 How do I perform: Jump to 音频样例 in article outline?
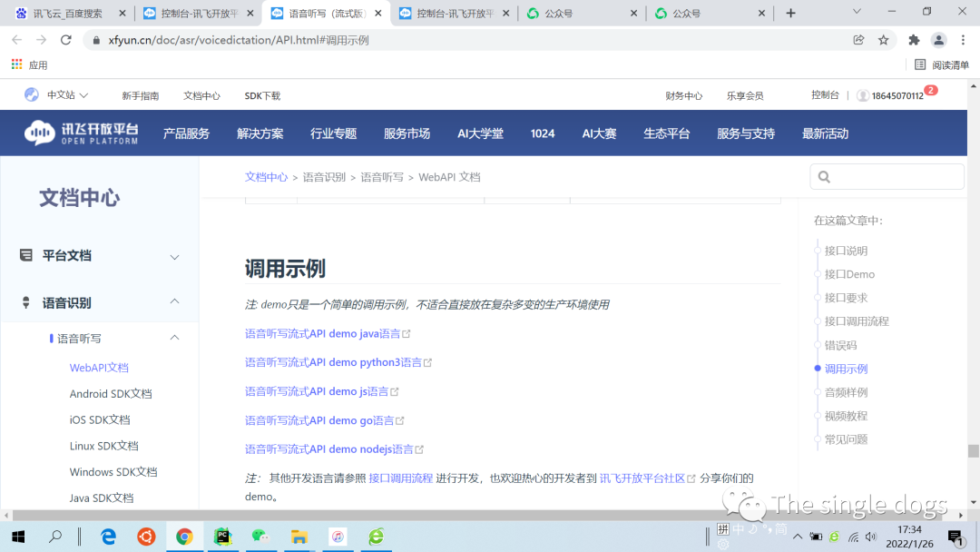point(846,392)
